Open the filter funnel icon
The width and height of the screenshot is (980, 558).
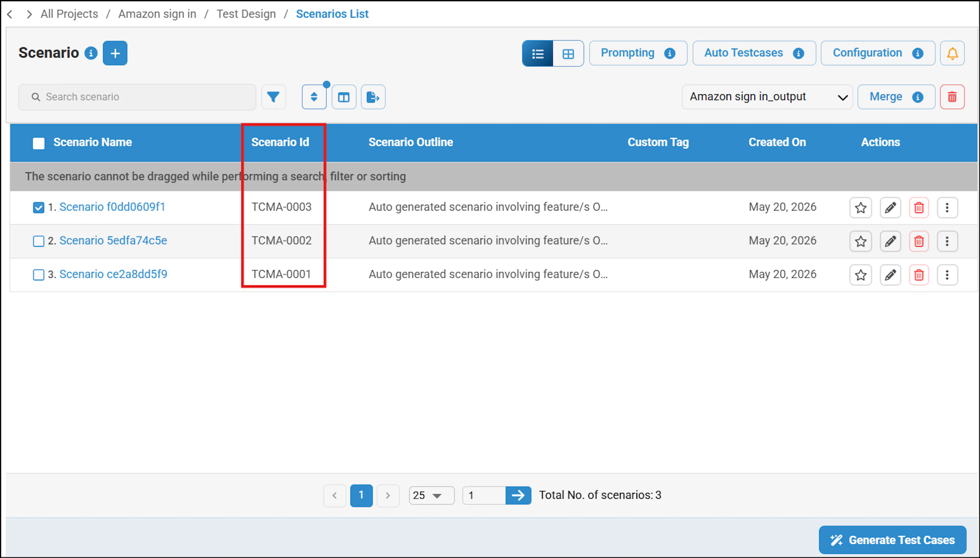[x=273, y=97]
